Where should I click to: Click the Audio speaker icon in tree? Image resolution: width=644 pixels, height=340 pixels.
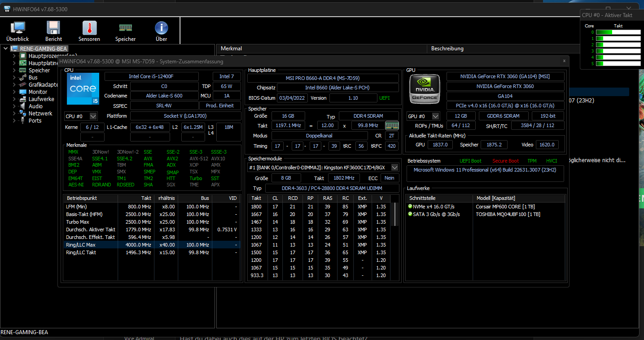point(22,106)
